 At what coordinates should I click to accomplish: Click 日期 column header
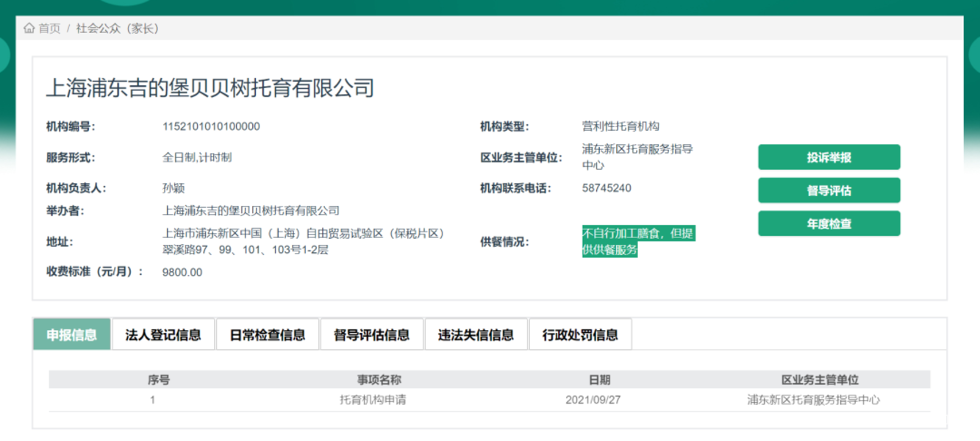click(599, 380)
